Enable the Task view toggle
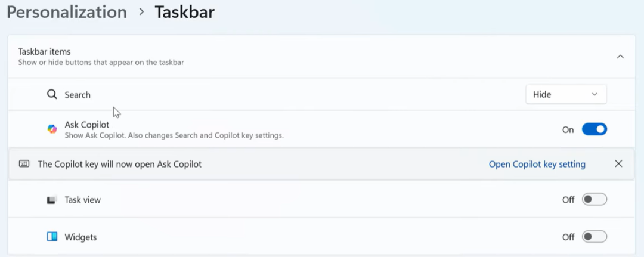Screen dimensions: 644x257 point(594,200)
